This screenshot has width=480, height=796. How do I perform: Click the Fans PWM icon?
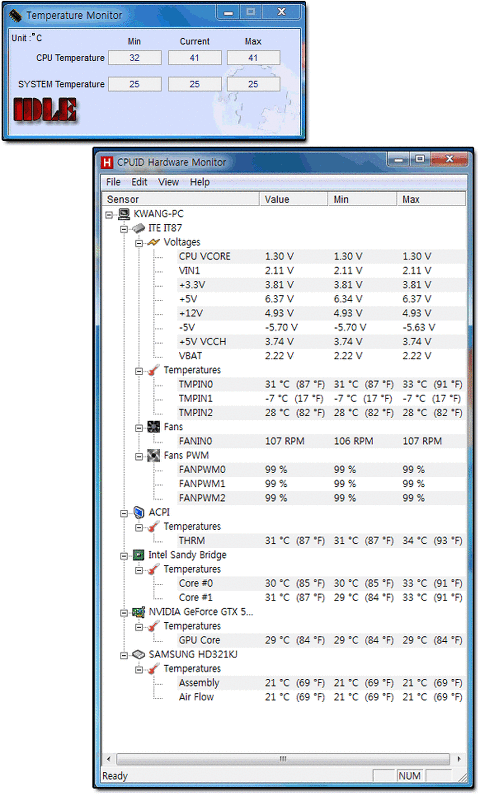point(154,455)
